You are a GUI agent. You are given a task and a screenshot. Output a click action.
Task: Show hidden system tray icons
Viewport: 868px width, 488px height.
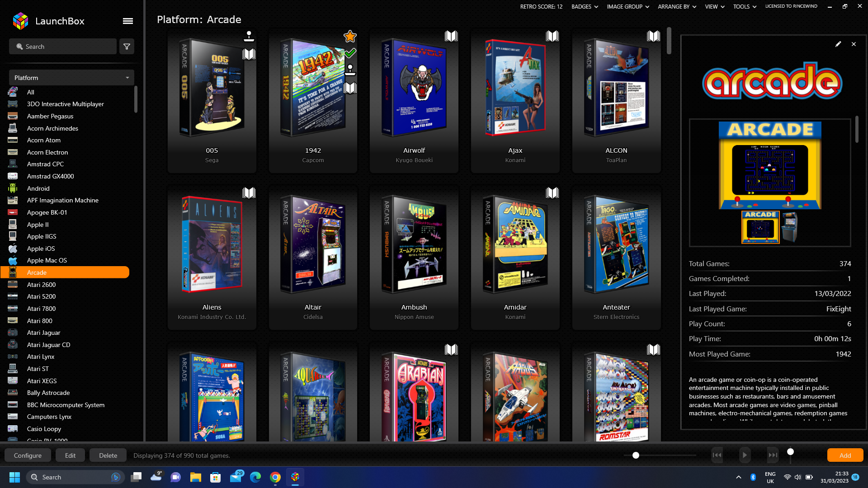tap(739, 477)
